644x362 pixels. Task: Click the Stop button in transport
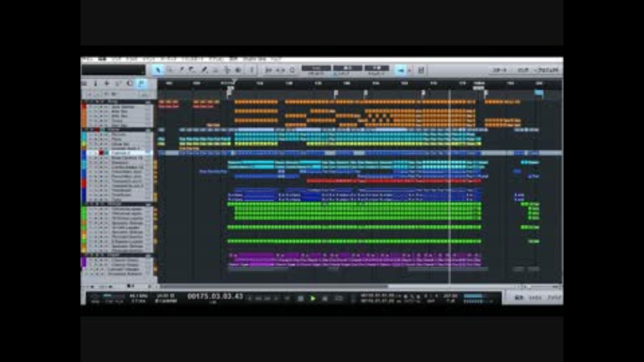click(301, 298)
